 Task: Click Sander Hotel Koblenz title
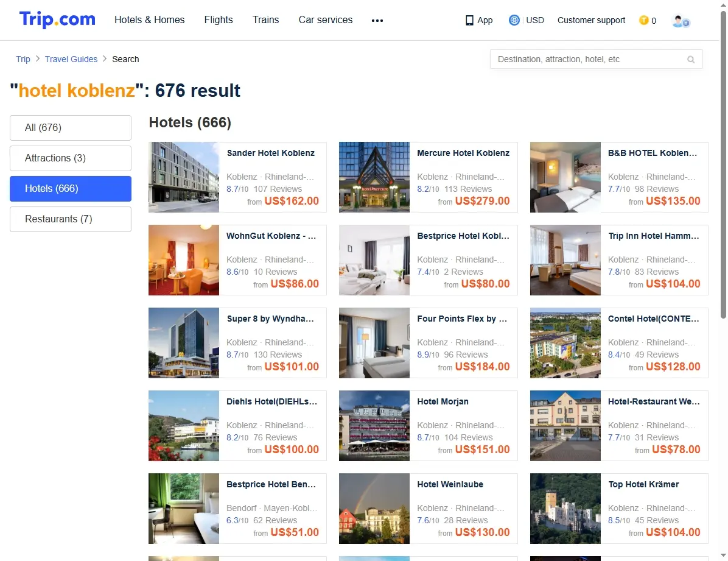271,153
